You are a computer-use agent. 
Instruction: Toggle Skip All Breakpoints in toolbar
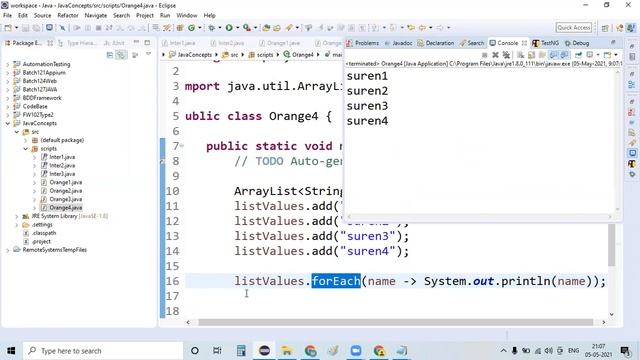coord(62,28)
